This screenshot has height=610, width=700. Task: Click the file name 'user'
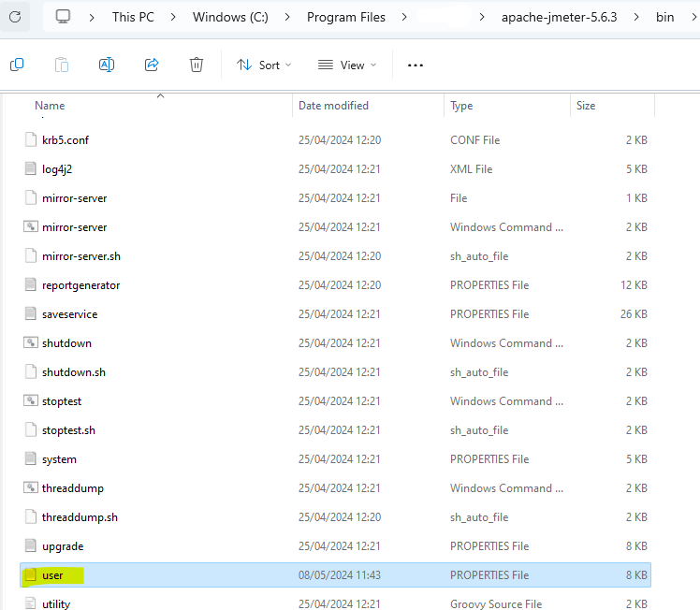[x=52, y=575]
